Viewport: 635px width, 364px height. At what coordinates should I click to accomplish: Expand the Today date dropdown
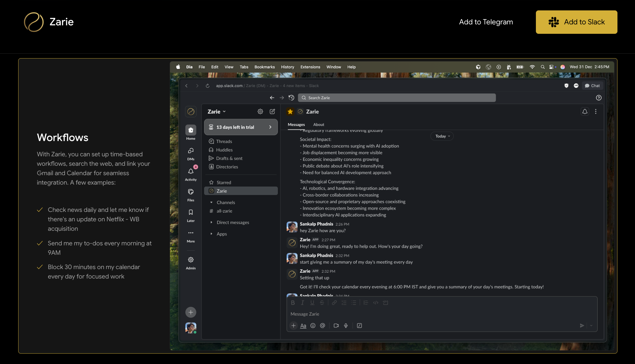click(x=442, y=136)
